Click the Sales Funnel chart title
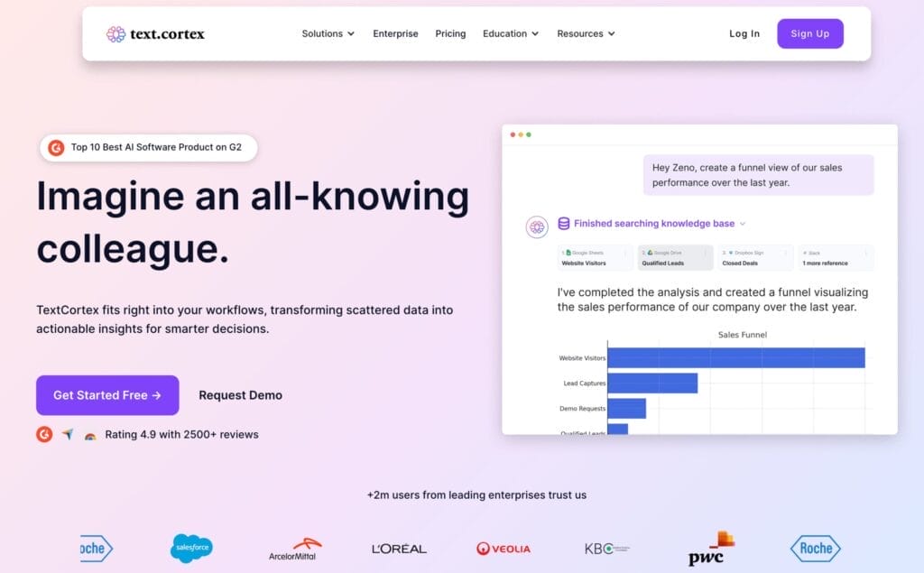Screen dimensions: 924x573 [x=743, y=335]
